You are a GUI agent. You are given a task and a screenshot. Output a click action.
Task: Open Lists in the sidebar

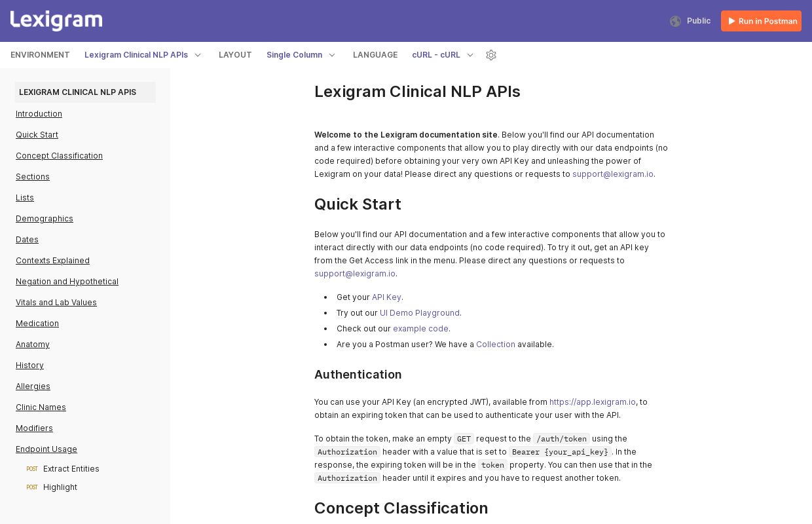pos(25,198)
